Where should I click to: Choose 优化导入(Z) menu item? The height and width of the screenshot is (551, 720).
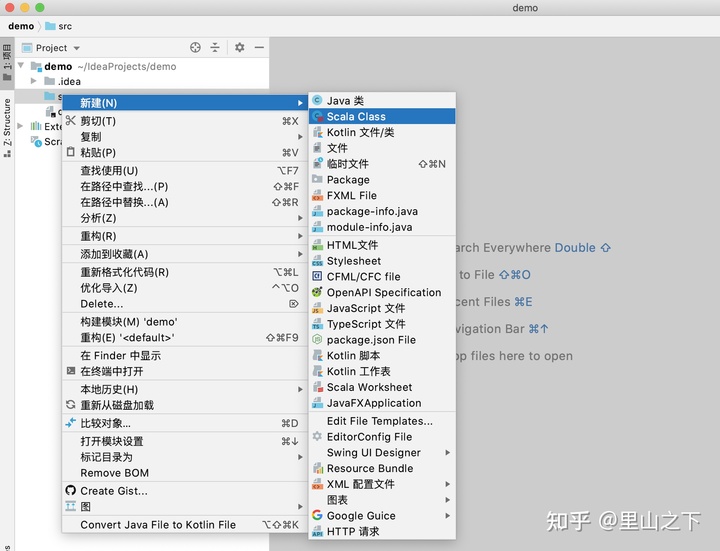click(184, 288)
